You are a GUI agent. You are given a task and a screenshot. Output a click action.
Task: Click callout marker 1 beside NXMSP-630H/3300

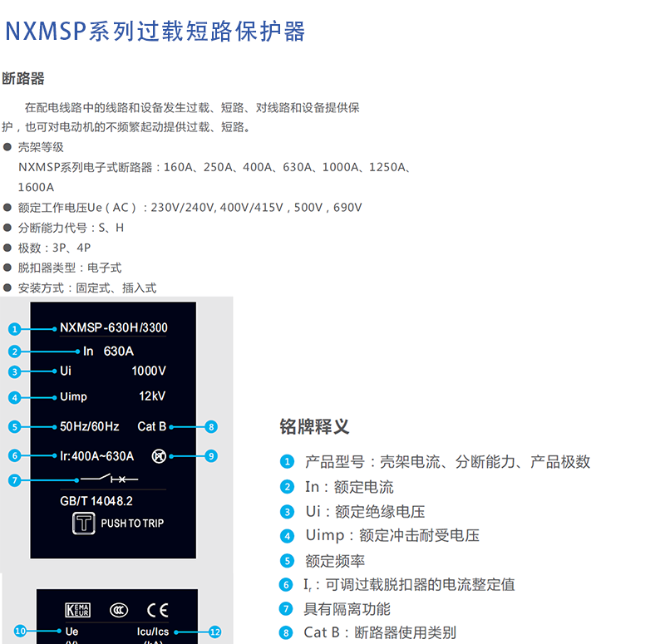coord(14,329)
